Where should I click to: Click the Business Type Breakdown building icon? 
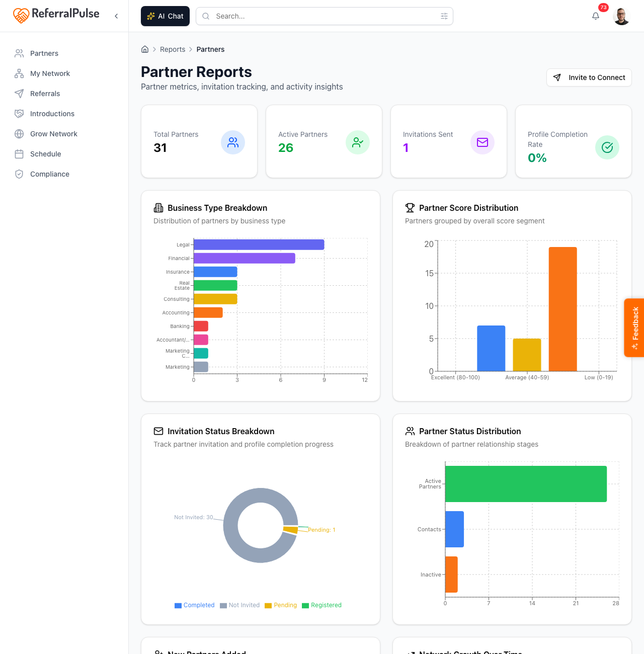pyautogui.click(x=158, y=208)
